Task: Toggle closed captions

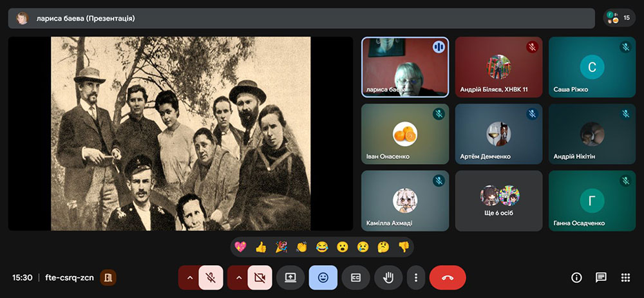Action: click(355, 277)
